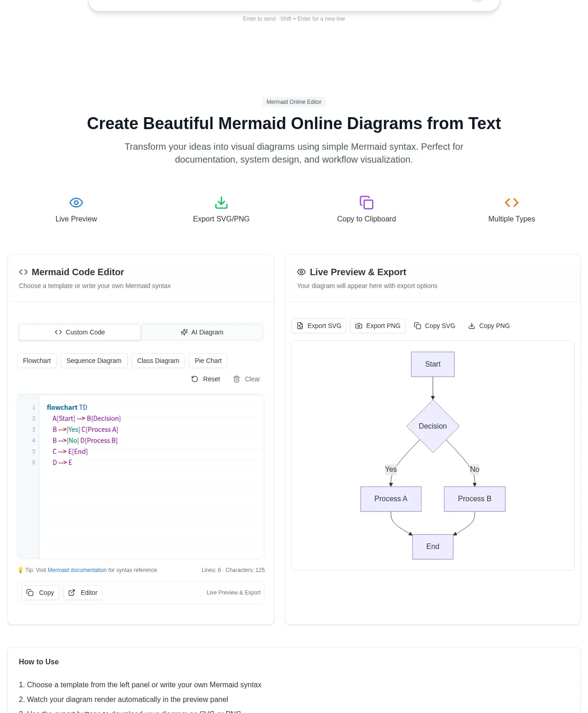Copy the diagram as PNG
The height and width of the screenshot is (713, 588).
[x=489, y=326]
